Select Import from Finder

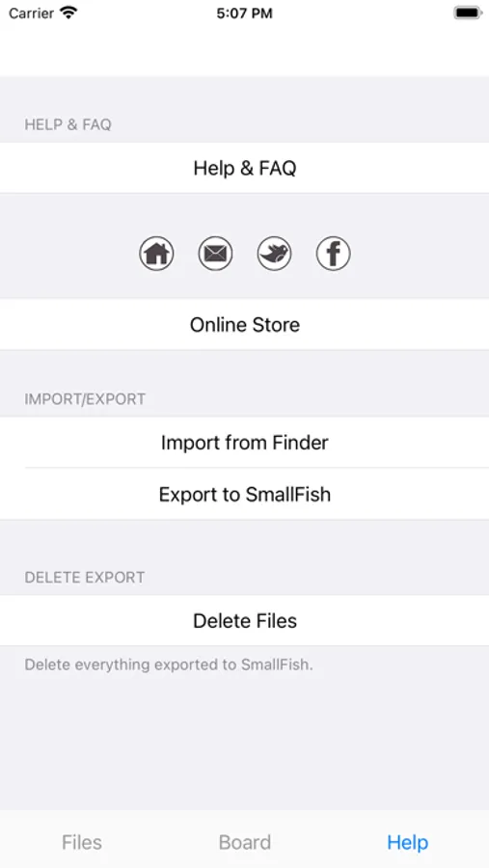point(244,443)
